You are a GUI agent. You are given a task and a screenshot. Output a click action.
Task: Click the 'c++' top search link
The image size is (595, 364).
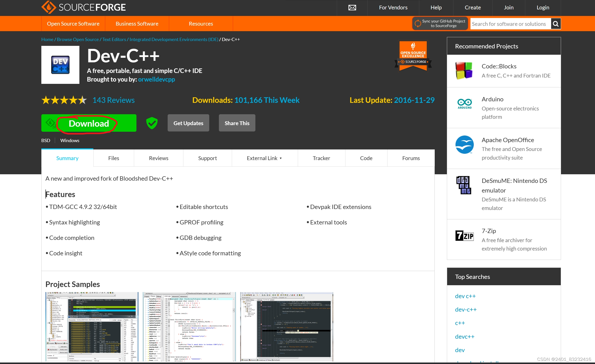[x=460, y=323]
